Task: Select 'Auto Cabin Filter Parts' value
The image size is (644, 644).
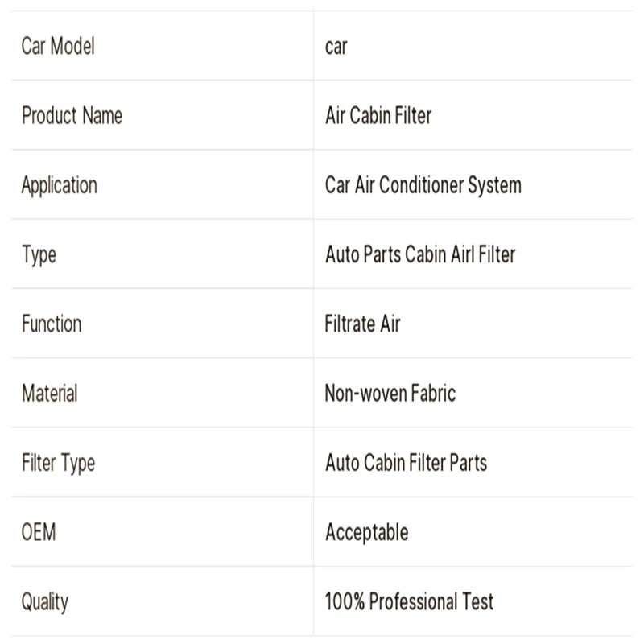Action: pyautogui.click(x=407, y=462)
